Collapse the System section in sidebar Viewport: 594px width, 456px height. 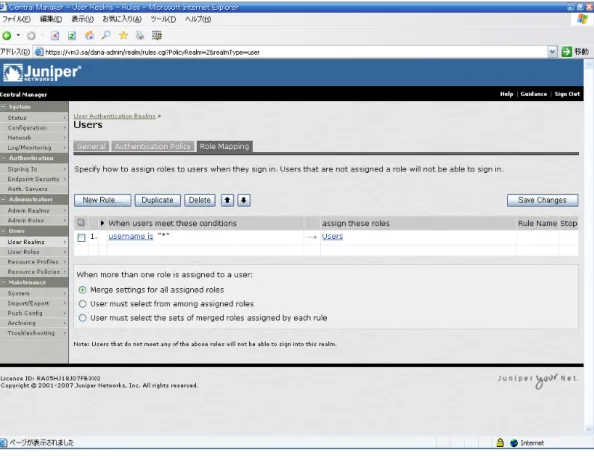point(3,107)
